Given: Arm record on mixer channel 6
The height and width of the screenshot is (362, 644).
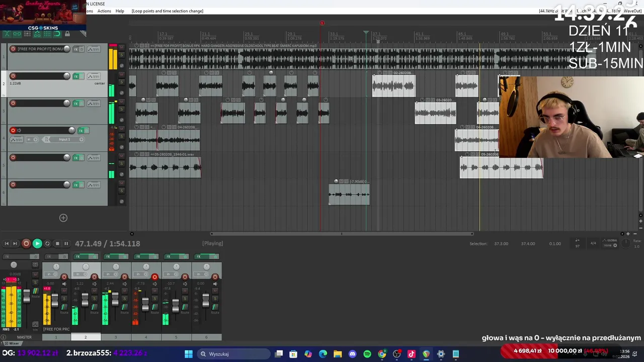Looking at the screenshot, I should coord(215,277).
